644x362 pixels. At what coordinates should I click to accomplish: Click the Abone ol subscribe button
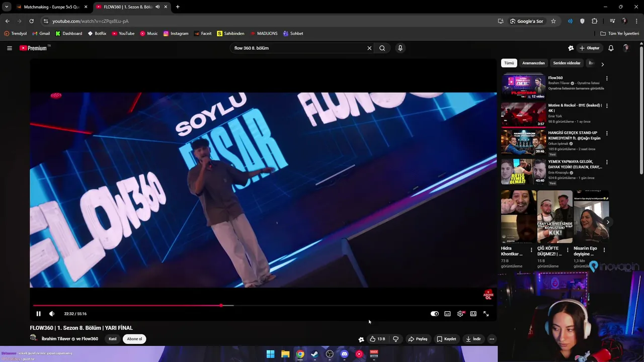(x=134, y=339)
